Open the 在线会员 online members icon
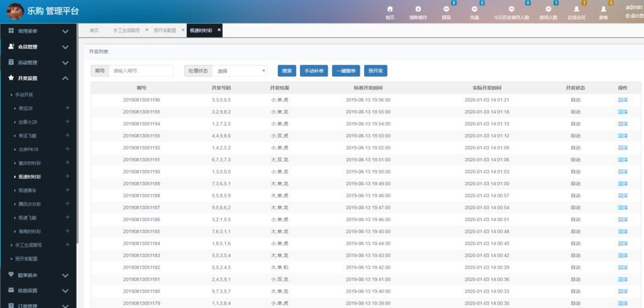The image size is (644, 308). 576,9
